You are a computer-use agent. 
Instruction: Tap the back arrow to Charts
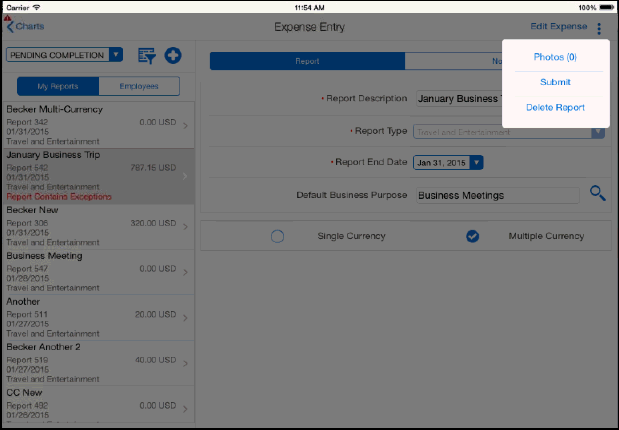tap(10, 27)
